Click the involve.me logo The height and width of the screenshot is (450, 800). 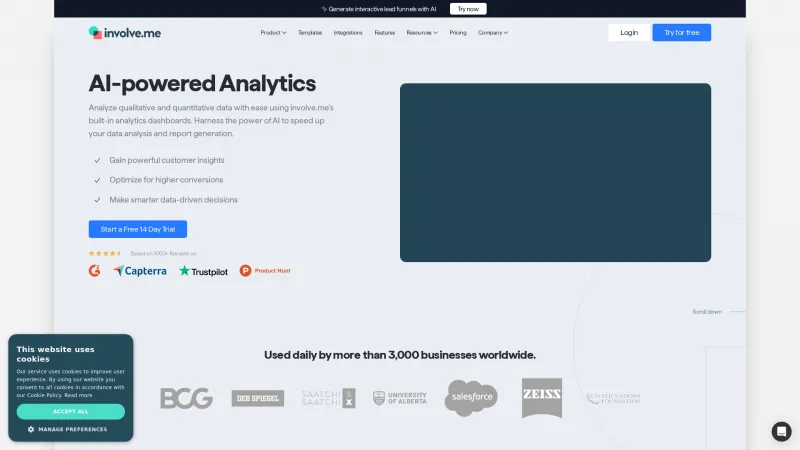click(x=124, y=33)
